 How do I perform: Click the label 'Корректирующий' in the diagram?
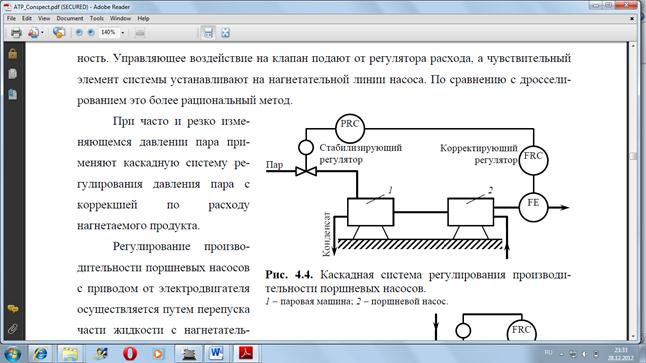tap(479, 148)
